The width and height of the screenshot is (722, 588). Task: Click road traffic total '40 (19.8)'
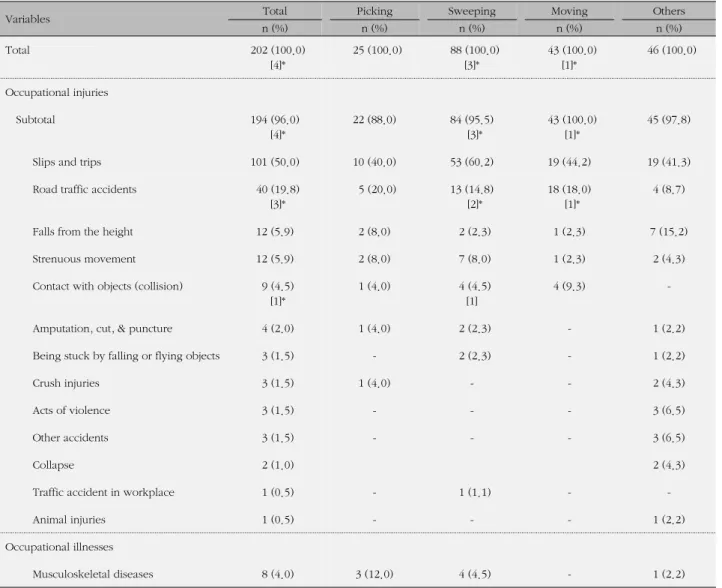tap(278, 189)
